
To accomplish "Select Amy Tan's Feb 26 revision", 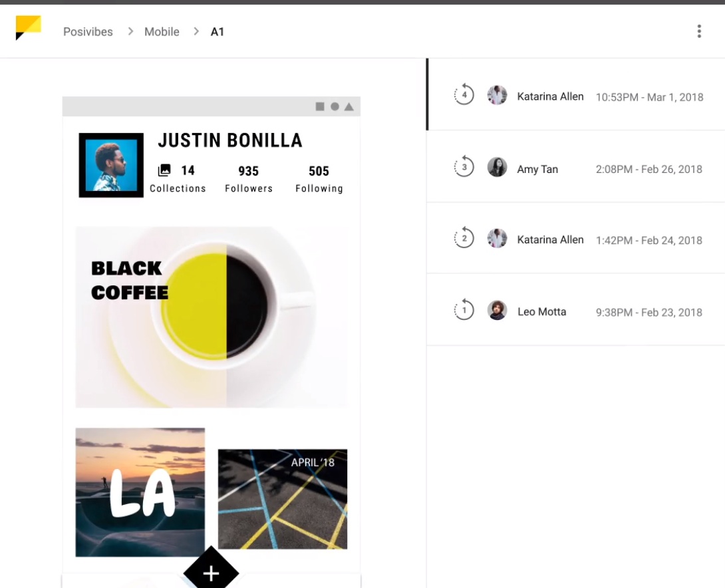I will [x=576, y=168].
